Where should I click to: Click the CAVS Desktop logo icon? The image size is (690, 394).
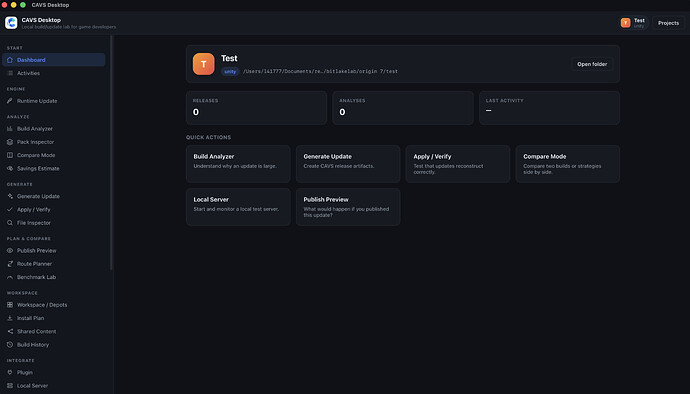click(11, 23)
